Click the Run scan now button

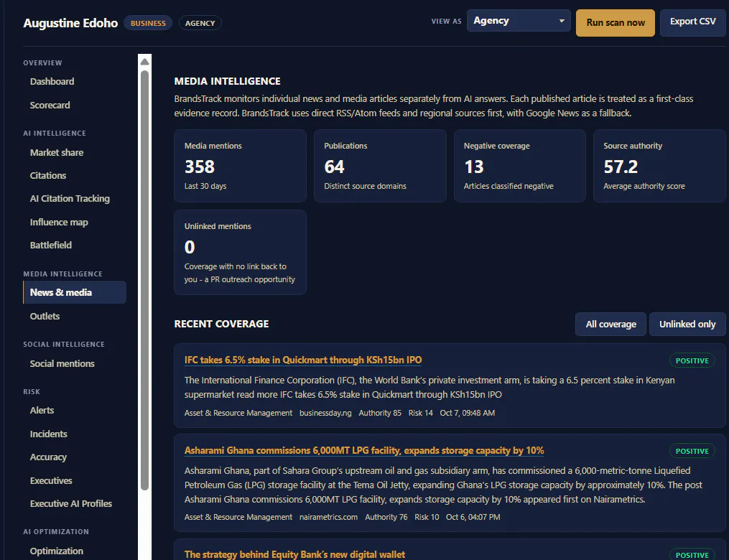tap(615, 23)
